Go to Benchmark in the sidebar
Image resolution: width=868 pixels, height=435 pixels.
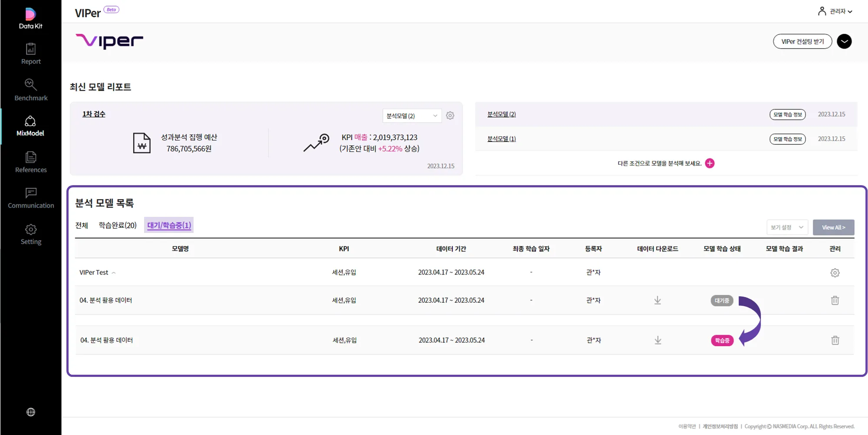[x=31, y=90]
